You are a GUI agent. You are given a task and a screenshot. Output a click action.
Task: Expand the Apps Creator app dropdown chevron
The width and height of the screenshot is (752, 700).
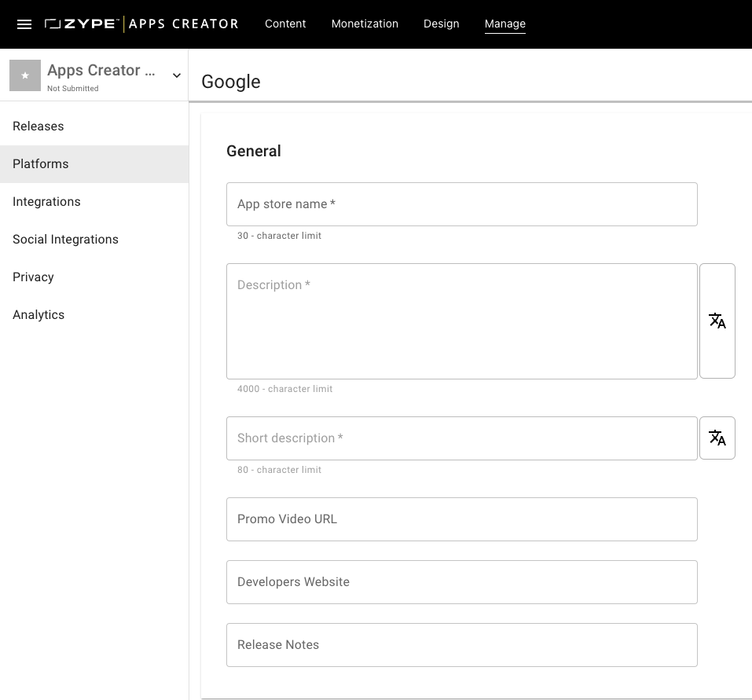coord(177,75)
